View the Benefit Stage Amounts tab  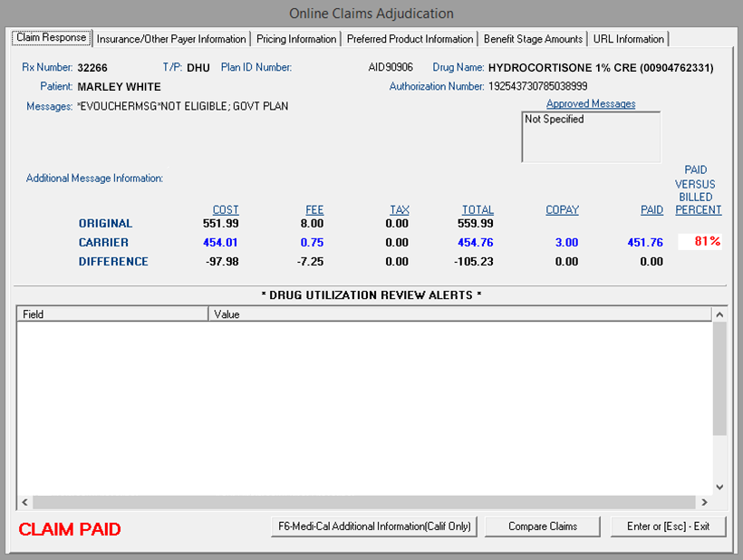click(x=533, y=39)
